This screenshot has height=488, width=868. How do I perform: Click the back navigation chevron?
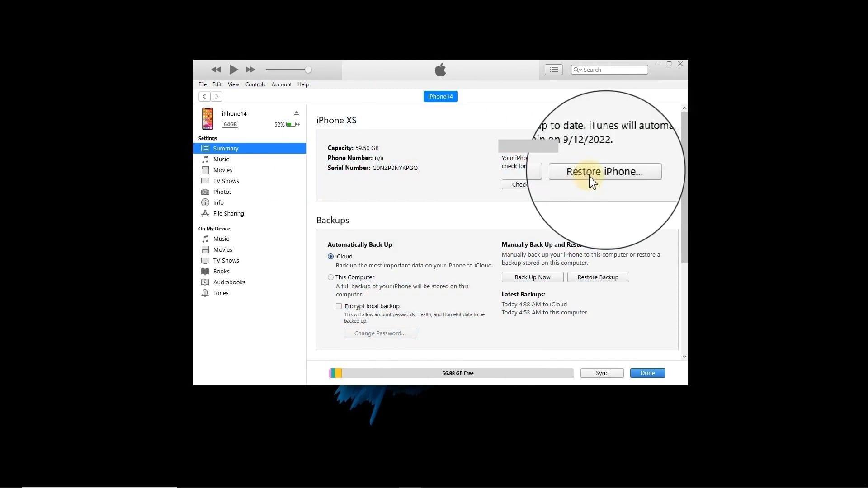point(204,96)
